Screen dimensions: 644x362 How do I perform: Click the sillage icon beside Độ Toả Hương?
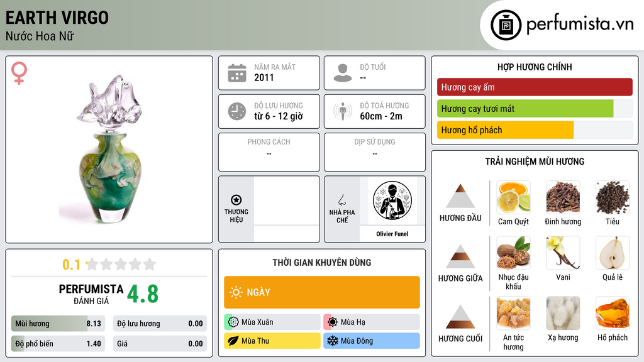click(343, 111)
